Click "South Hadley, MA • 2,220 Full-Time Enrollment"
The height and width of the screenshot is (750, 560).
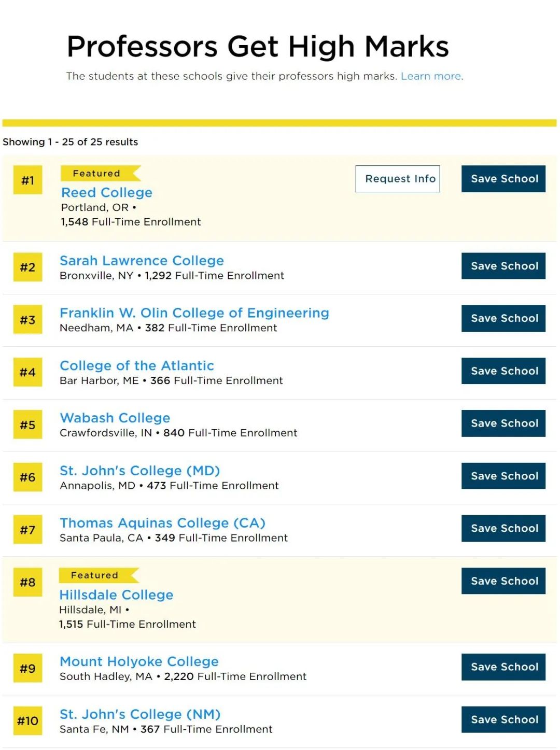(x=183, y=676)
